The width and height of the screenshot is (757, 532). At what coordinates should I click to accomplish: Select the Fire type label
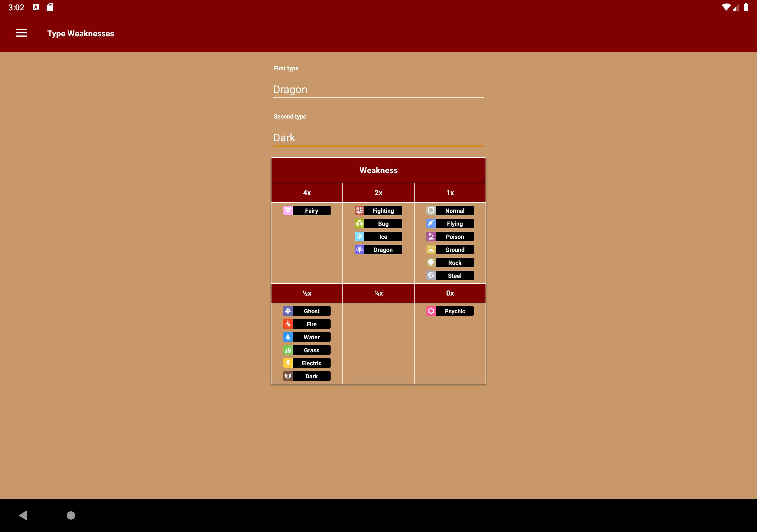pos(312,324)
